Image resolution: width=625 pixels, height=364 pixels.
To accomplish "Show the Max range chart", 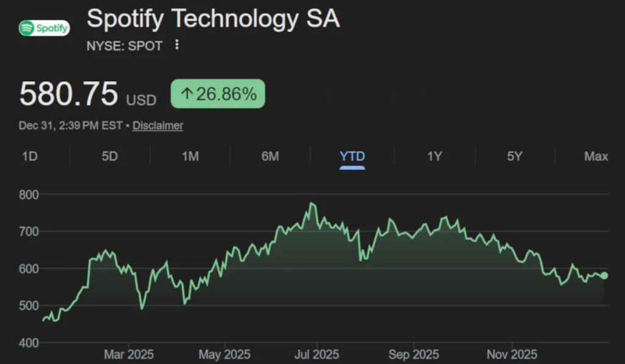I will coord(596,157).
